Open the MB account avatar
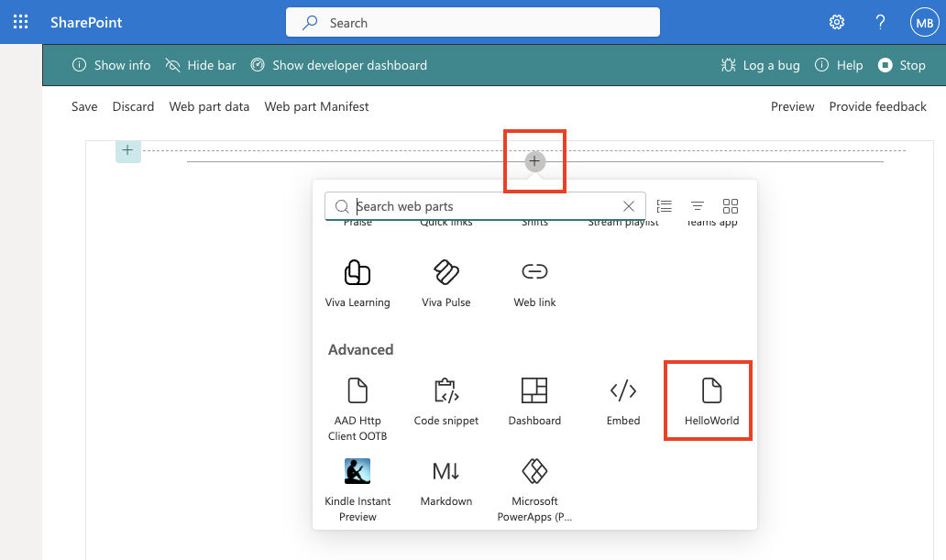Screen dimensions: 946x560 [x=924, y=22]
